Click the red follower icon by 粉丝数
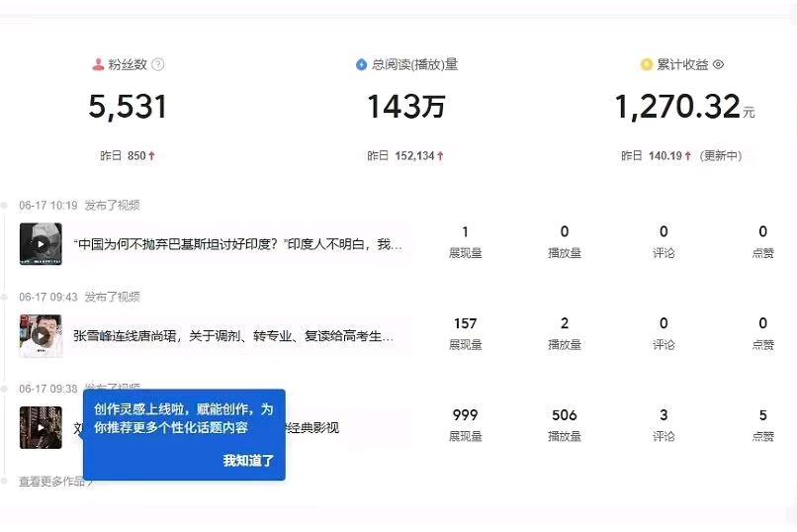 point(98,64)
